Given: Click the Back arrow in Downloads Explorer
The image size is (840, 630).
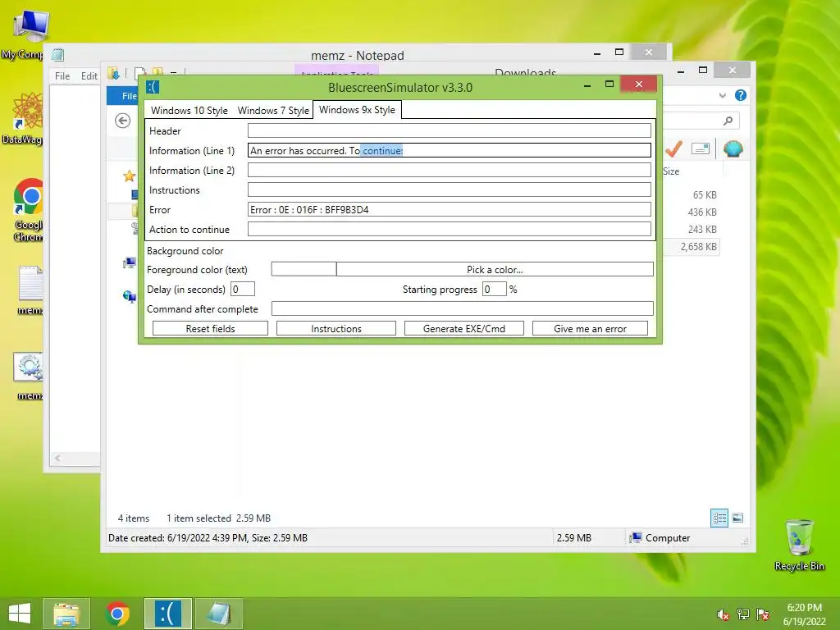Looking at the screenshot, I should click(x=123, y=121).
